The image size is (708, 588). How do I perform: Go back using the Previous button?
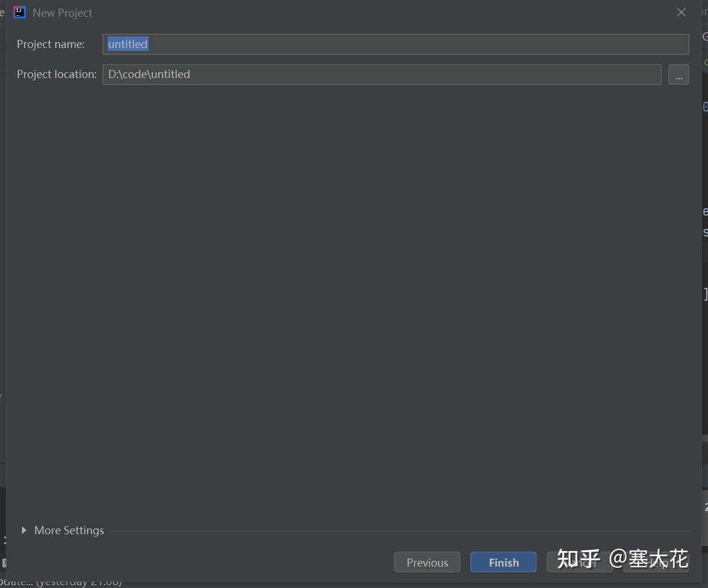(x=427, y=562)
